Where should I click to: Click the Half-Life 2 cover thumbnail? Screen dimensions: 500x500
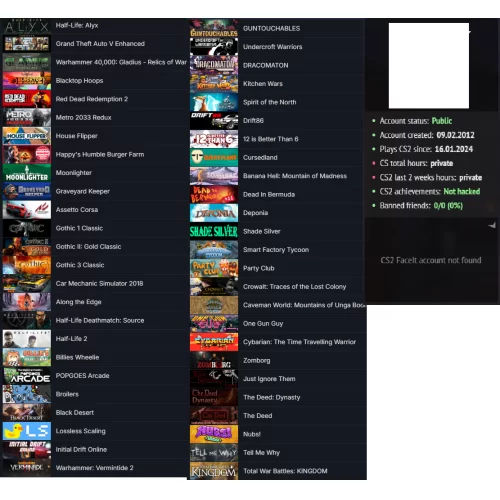pos(27,339)
